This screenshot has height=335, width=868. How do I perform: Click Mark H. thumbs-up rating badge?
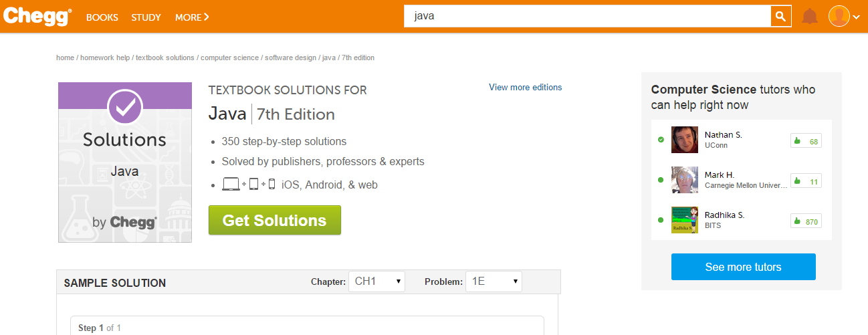pos(806,181)
